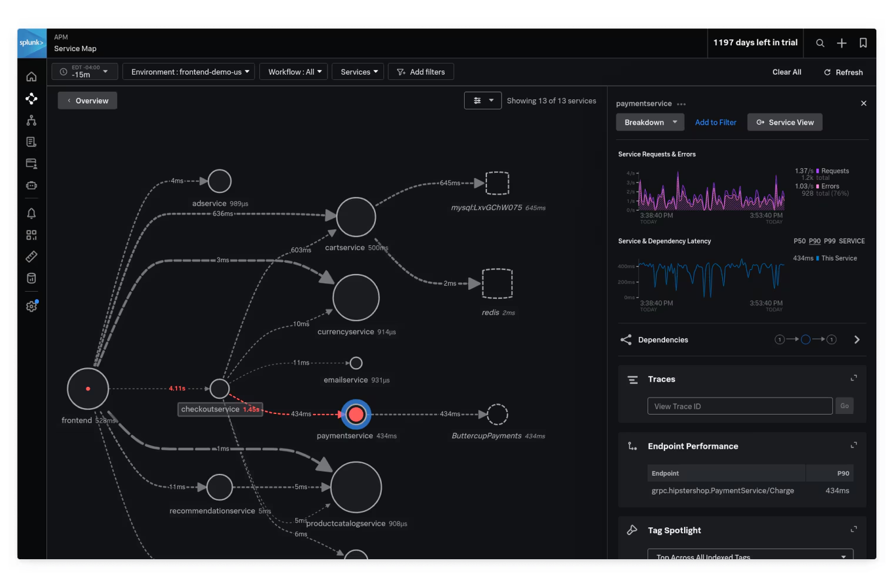Select the Infrastructure icon in the sidebar
Viewport: 894px width, 588px height.
(31, 120)
